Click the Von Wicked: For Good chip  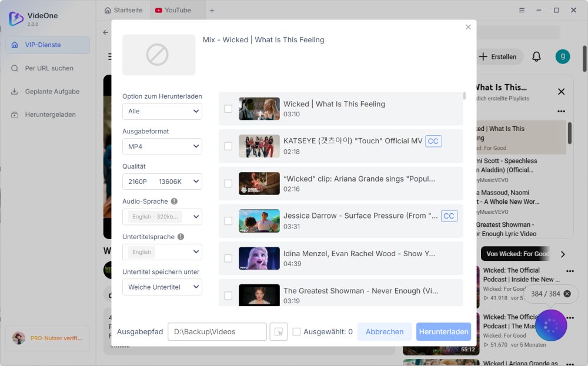(517, 254)
